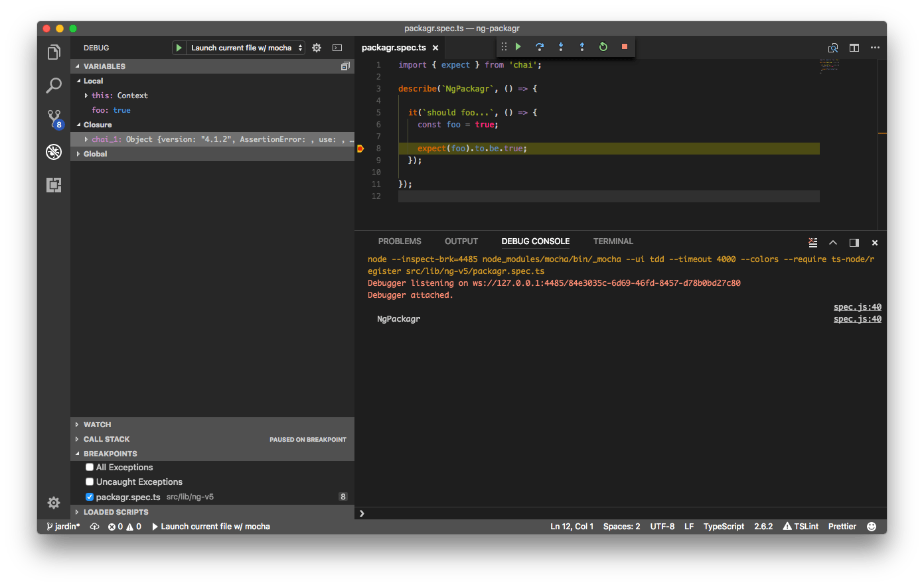The image size is (924, 587).
Task: Open changes icon in editor title bar
Action: [x=833, y=48]
